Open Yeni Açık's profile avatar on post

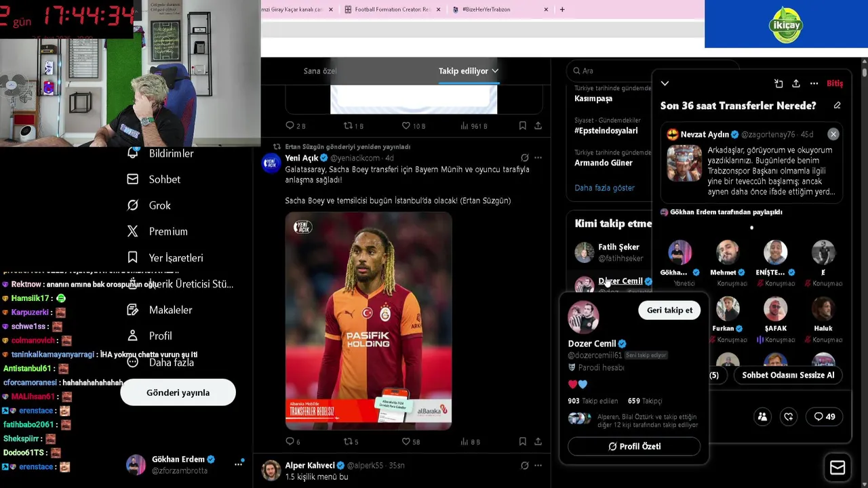click(271, 163)
